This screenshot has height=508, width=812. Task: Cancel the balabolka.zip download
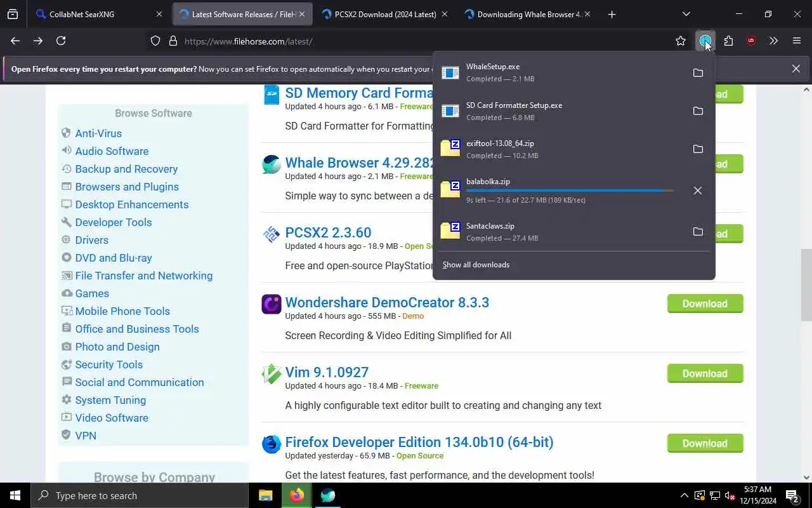pos(698,190)
